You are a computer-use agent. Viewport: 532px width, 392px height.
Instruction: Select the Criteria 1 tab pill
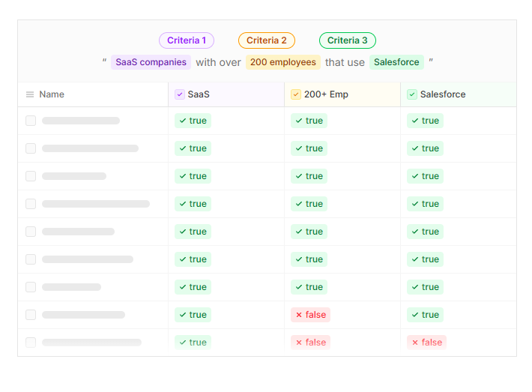click(187, 40)
